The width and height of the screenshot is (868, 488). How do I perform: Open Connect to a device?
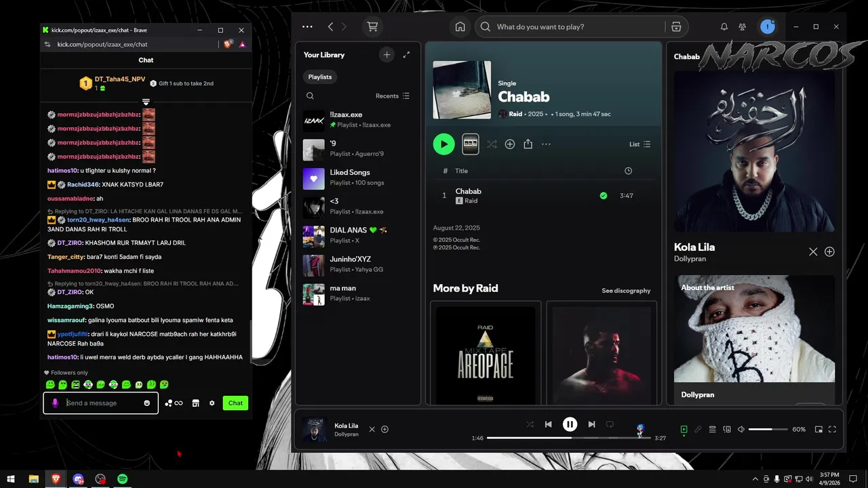[x=726, y=429]
